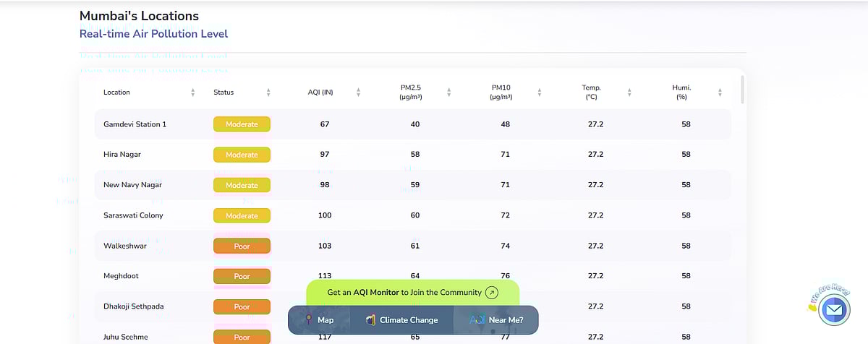Sort by PM10 column arrows

coord(539,93)
